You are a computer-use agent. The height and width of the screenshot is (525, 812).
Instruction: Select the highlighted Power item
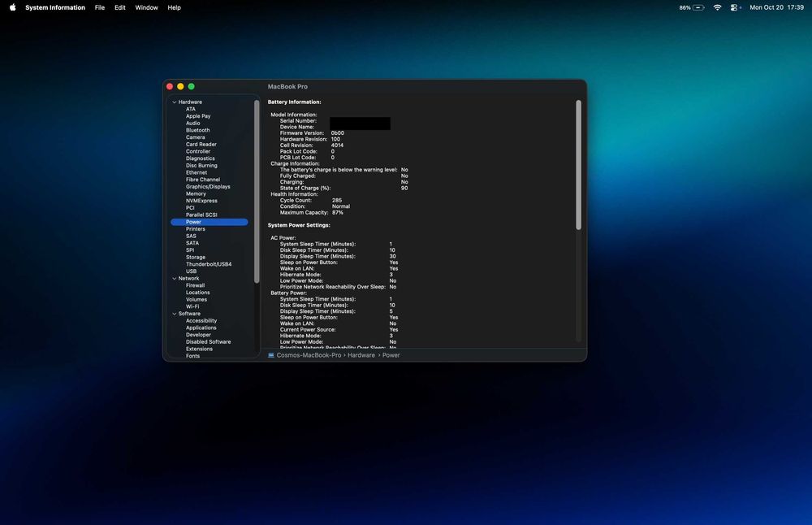pos(209,222)
